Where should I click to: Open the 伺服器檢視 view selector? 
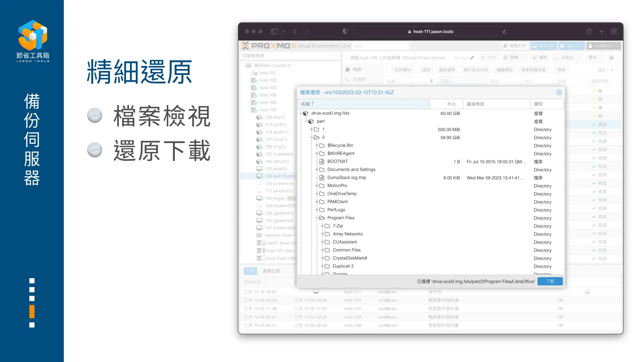coord(290,56)
